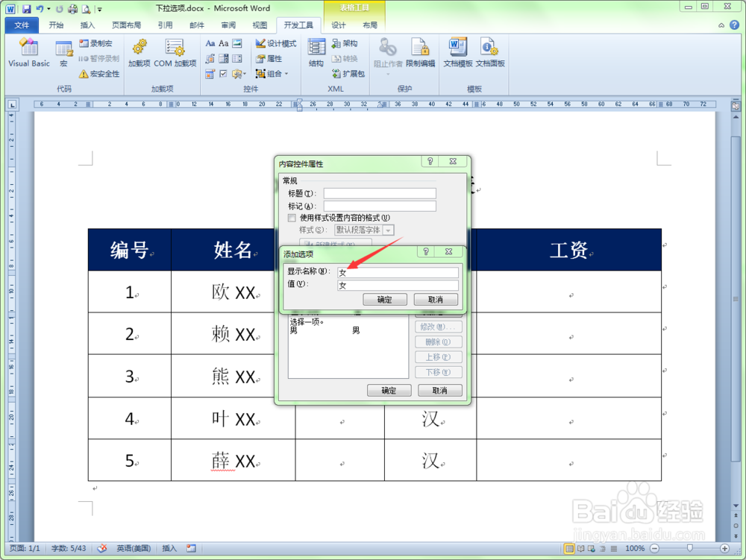This screenshot has width=746, height=560.
Task: Toggle 设计模式 design mode
Action: coord(276,43)
